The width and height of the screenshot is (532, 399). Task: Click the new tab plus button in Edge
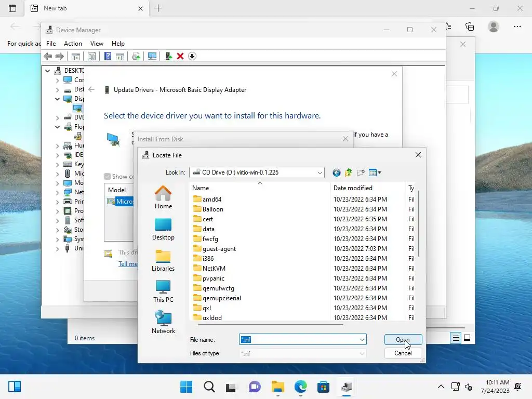[158, 8]
